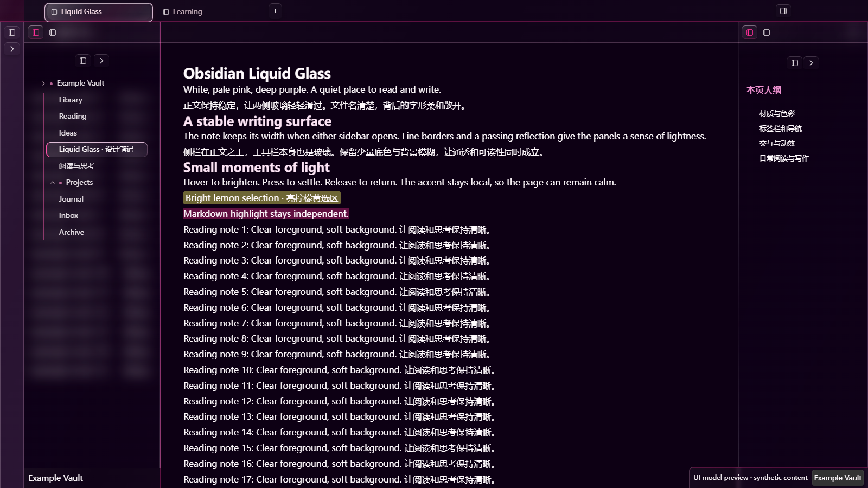The height and width of the screenshot is (488, 868).
Task: Open a new tab with the plus button
Action: (275, 11)
